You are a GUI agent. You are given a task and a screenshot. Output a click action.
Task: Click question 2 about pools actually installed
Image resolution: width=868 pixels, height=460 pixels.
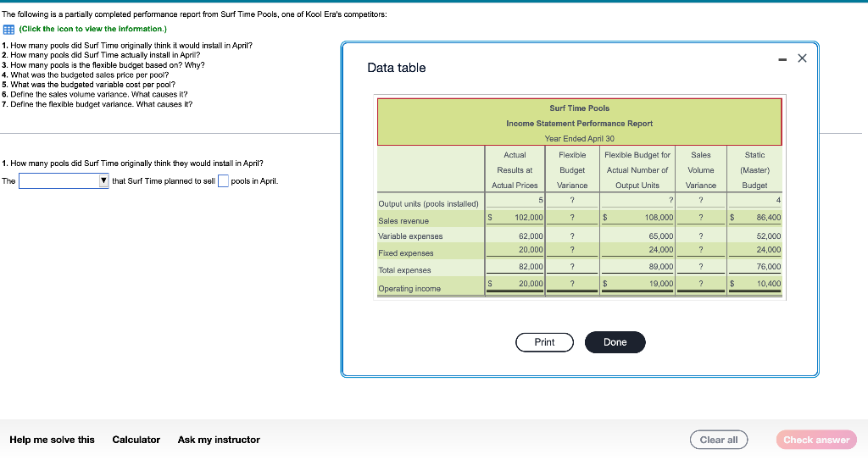coord(102,55)
